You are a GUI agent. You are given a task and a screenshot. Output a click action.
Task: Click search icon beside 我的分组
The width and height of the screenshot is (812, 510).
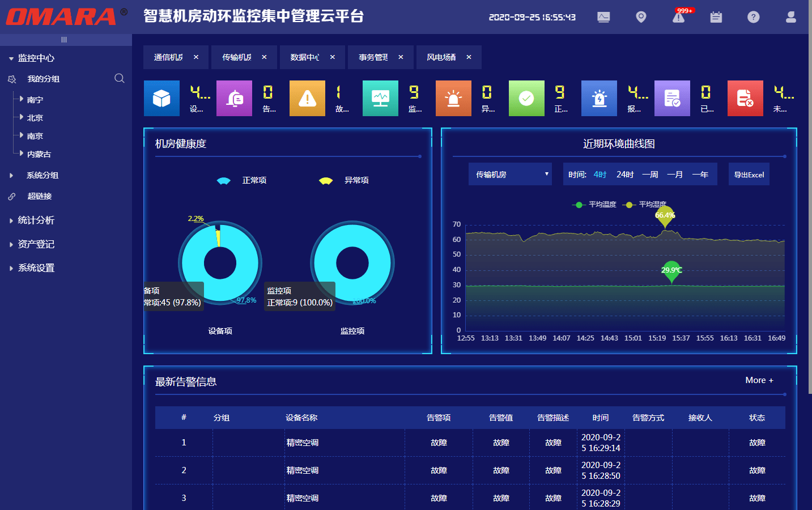click(x=119, y=78)
